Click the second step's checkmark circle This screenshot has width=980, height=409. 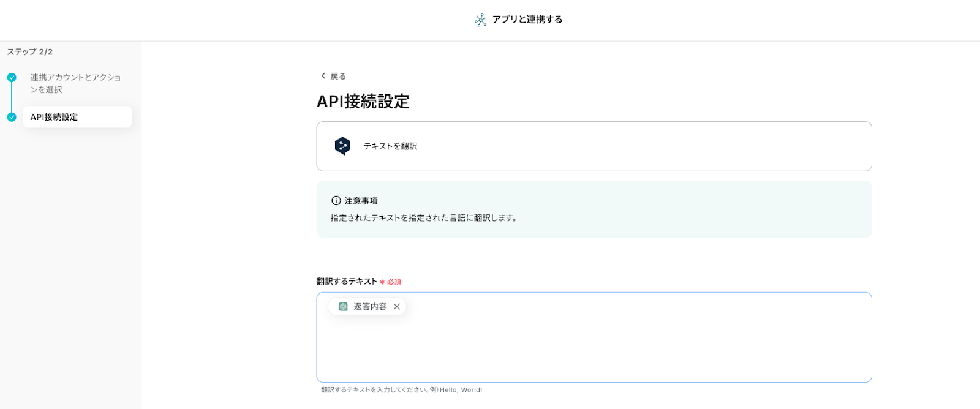click(x=12, y=117)
